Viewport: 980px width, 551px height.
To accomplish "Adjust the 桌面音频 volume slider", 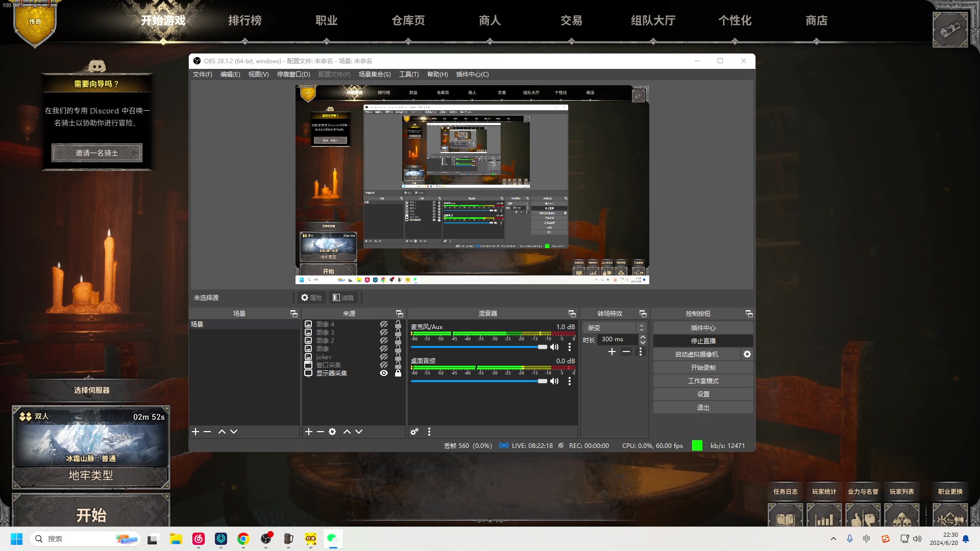I will coord(479,381).
